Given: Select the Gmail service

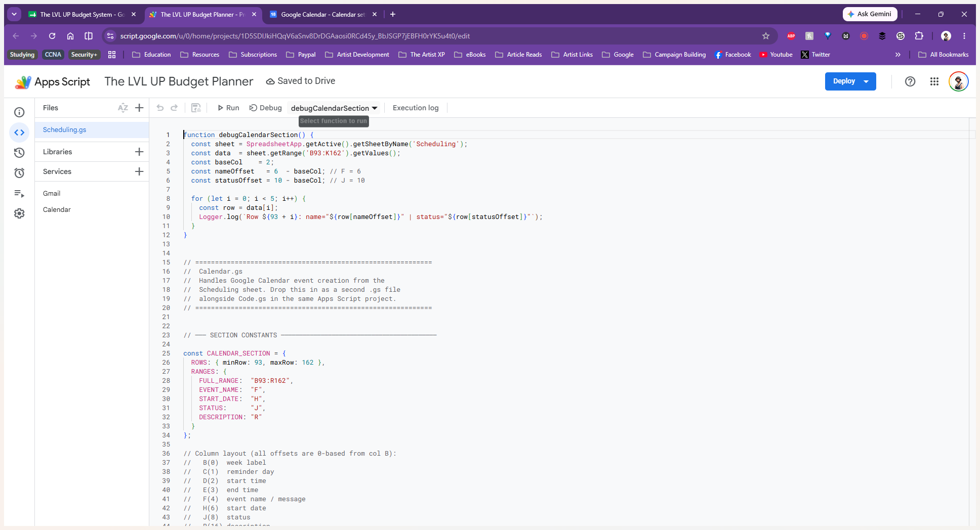Looking at the screenshot, I should pos(52,193).
